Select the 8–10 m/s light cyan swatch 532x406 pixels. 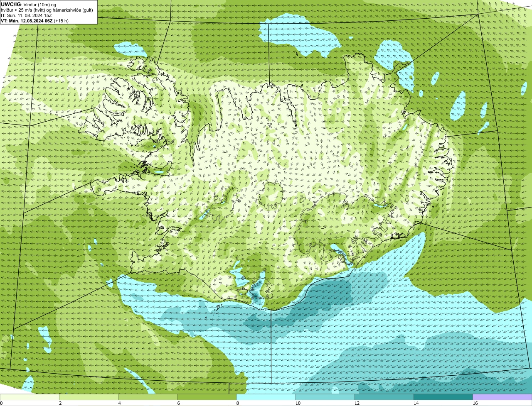tap(266, 397)
